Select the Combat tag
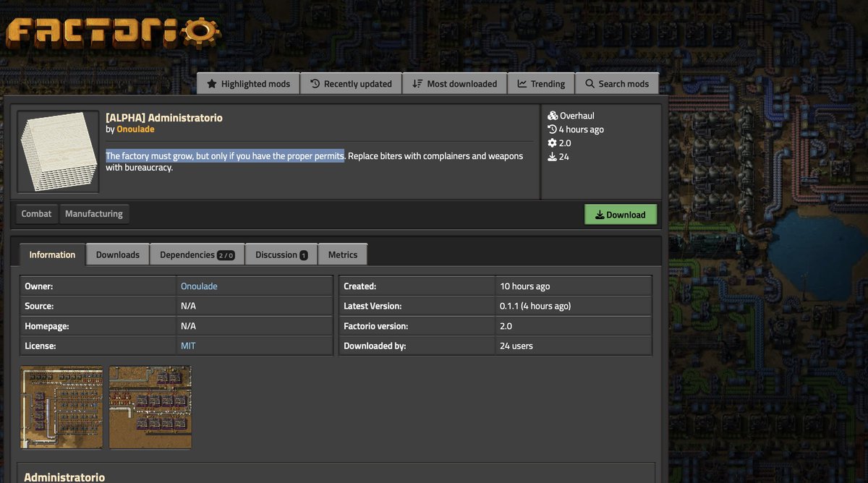This screenshot has height=483, width=868. (36, 214)
